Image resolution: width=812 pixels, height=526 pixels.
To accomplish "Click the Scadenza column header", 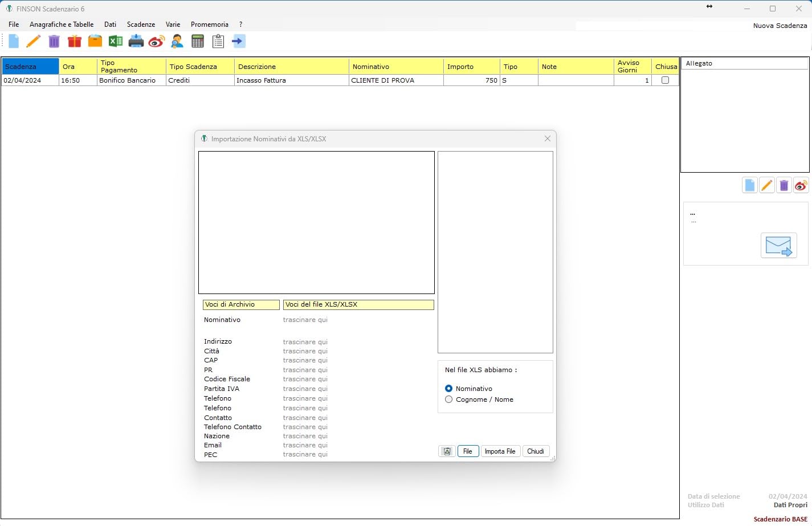I will coord(30,66).
